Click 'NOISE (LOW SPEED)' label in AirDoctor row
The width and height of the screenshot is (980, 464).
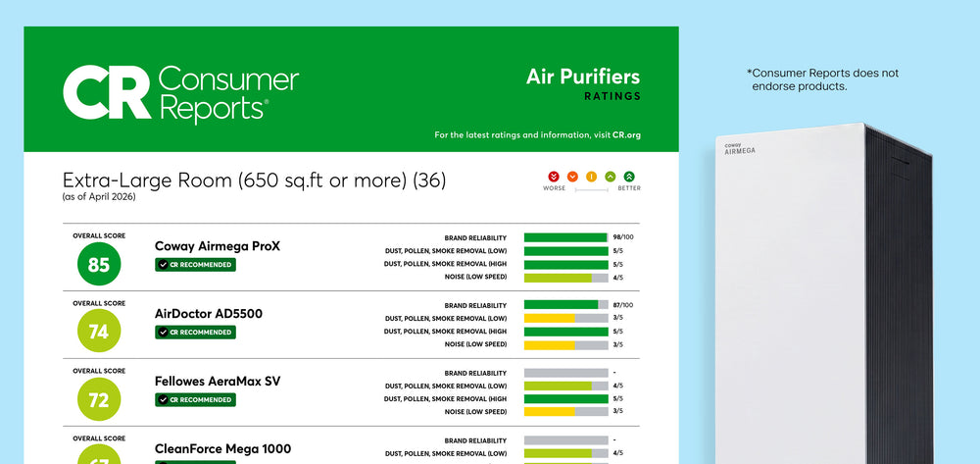pos(475,344)
